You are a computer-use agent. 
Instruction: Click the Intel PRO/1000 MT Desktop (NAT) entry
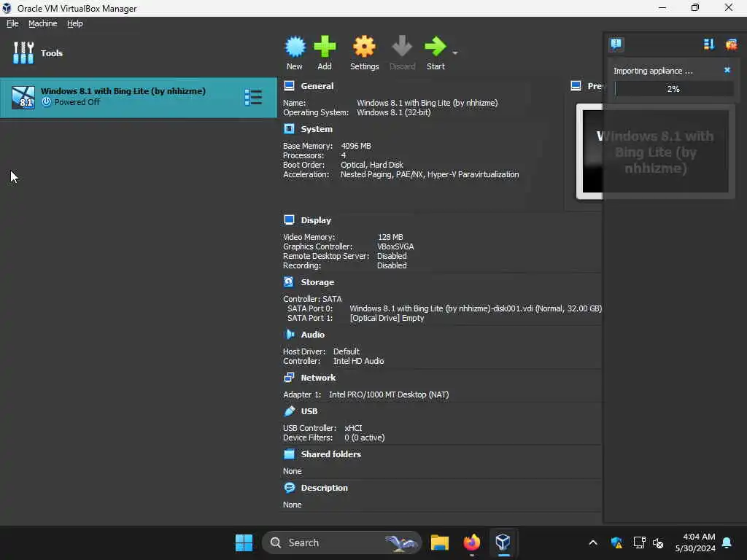(389, 394)
